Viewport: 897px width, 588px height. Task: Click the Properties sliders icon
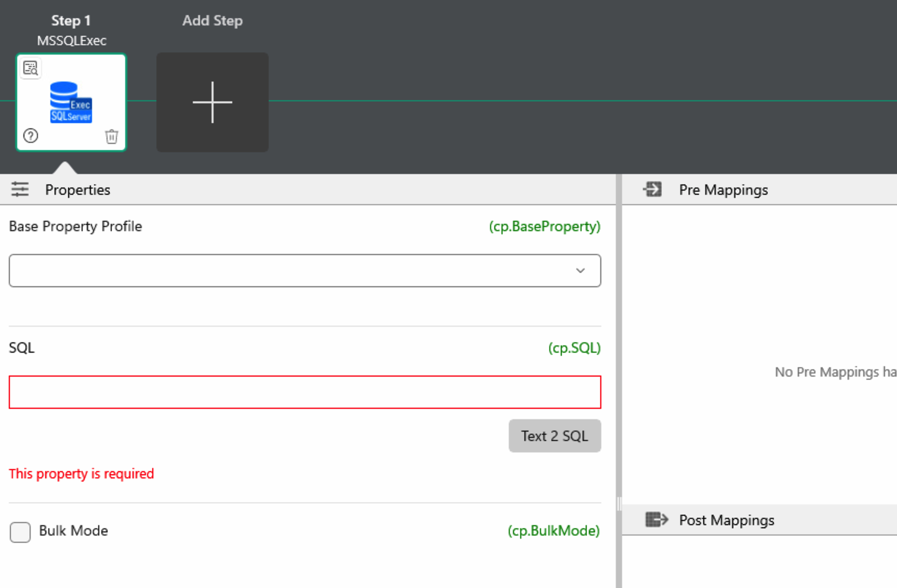point(20,190)
